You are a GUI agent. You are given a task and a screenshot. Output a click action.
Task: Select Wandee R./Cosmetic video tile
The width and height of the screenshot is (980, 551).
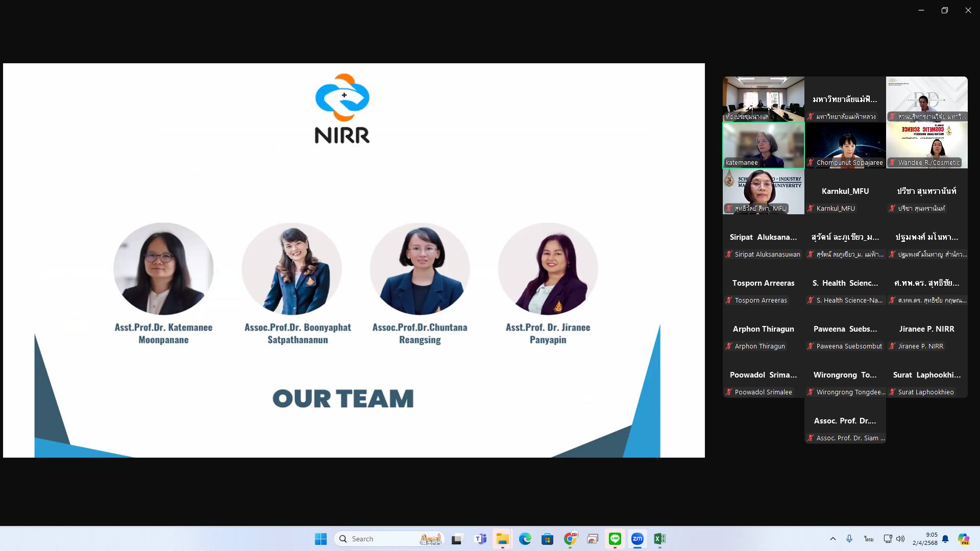point(927,145)
